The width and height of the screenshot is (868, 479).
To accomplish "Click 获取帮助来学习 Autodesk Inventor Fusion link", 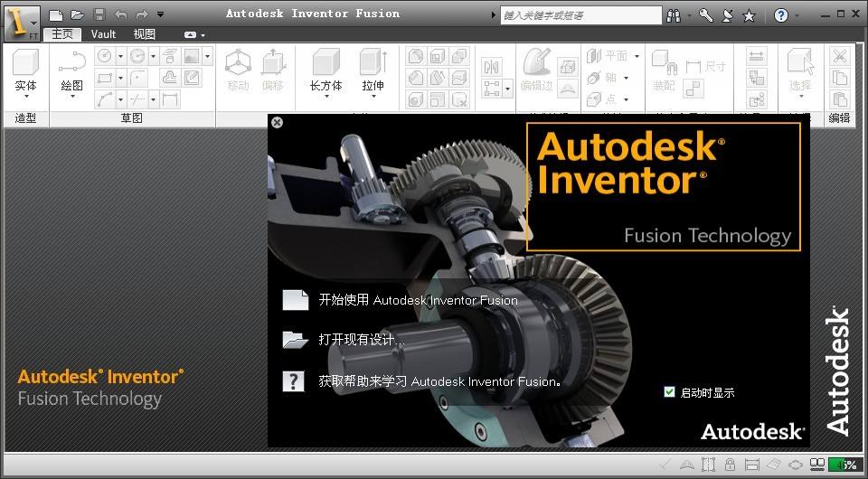I will pyautogui.click(x=440, y=381).
